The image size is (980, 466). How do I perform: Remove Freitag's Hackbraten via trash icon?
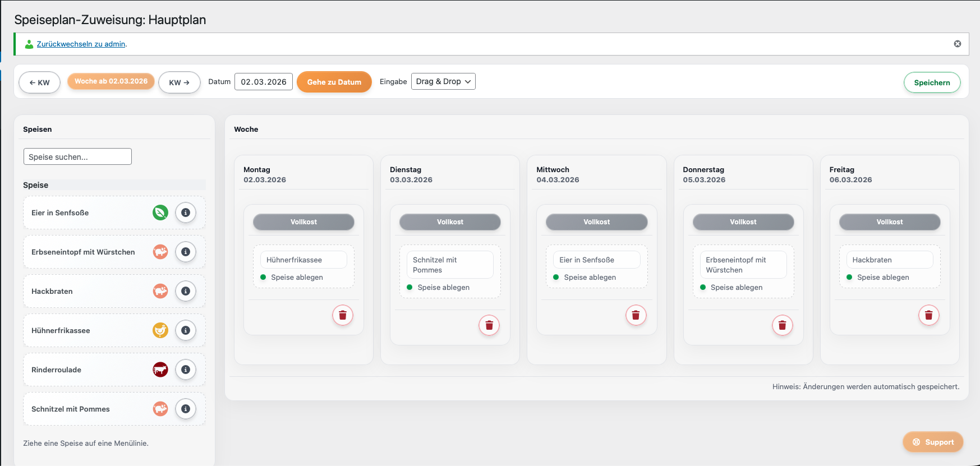click(928, 315)
